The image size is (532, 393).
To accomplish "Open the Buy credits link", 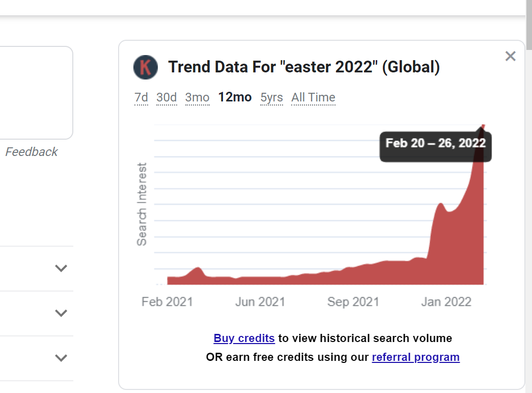I will (244, 338).
